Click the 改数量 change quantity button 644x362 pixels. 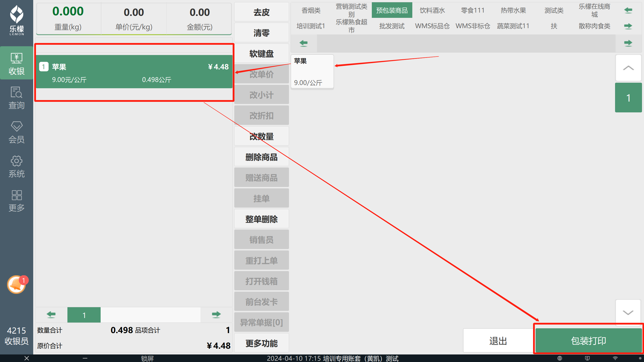click(x=262, y=136)
